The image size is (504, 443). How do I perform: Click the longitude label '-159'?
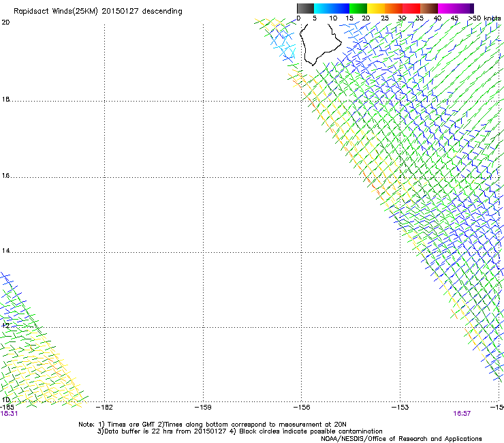(203, 408)
